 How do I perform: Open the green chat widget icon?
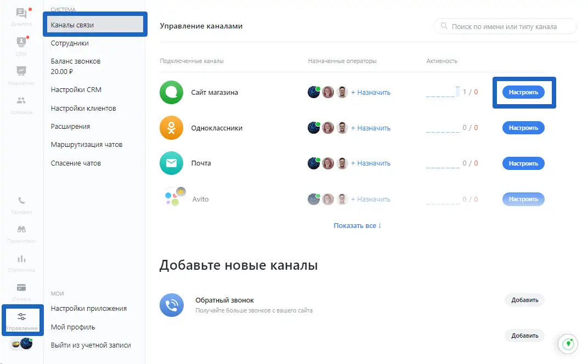pos(568,343)
